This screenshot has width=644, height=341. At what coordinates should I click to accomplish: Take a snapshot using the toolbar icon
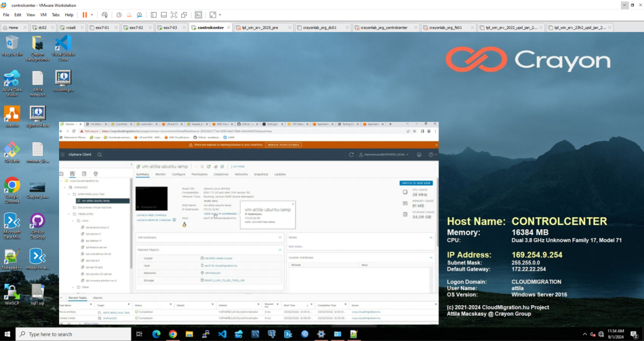[x=119, y=14]
